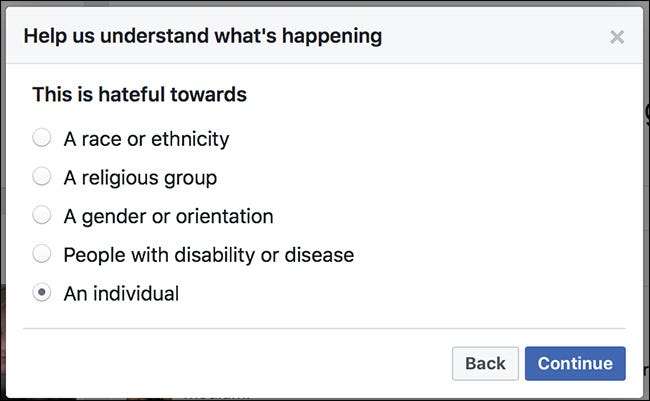
Task: Close the dialog using the X icon
Action: (617, 37)
